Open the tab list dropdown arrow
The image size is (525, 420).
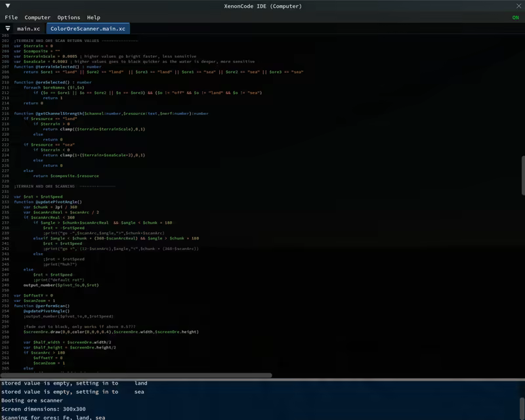tap(8, 29)
